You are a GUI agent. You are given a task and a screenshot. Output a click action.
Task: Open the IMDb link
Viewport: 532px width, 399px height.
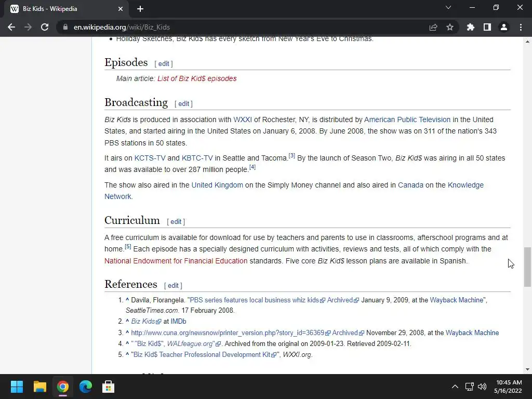pyautogui.click(x=179, y=321)
